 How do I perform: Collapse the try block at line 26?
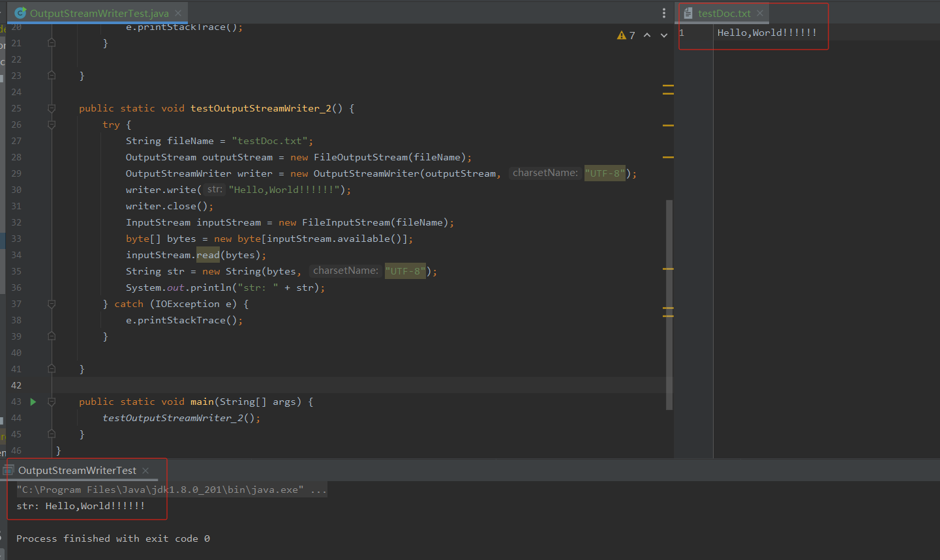coord(52,125)
